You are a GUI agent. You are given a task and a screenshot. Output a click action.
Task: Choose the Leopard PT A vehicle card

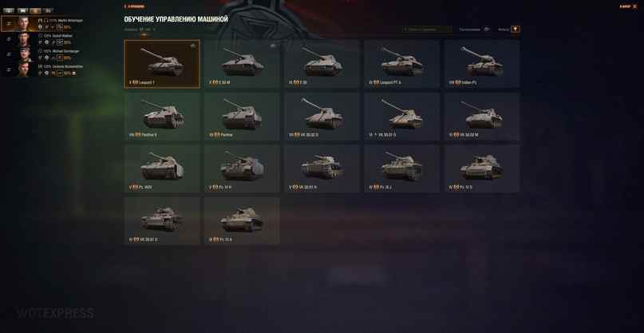click(x=401, y=64)
